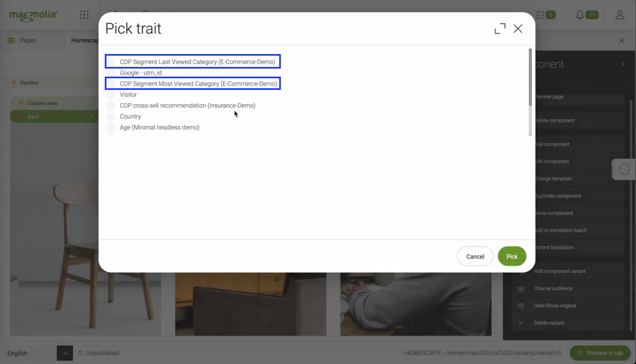
Task: Open the user profile icon
Action: click(620, 15)
